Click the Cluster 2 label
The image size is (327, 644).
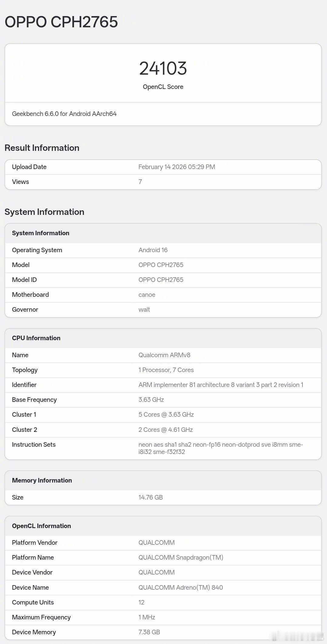25,430
